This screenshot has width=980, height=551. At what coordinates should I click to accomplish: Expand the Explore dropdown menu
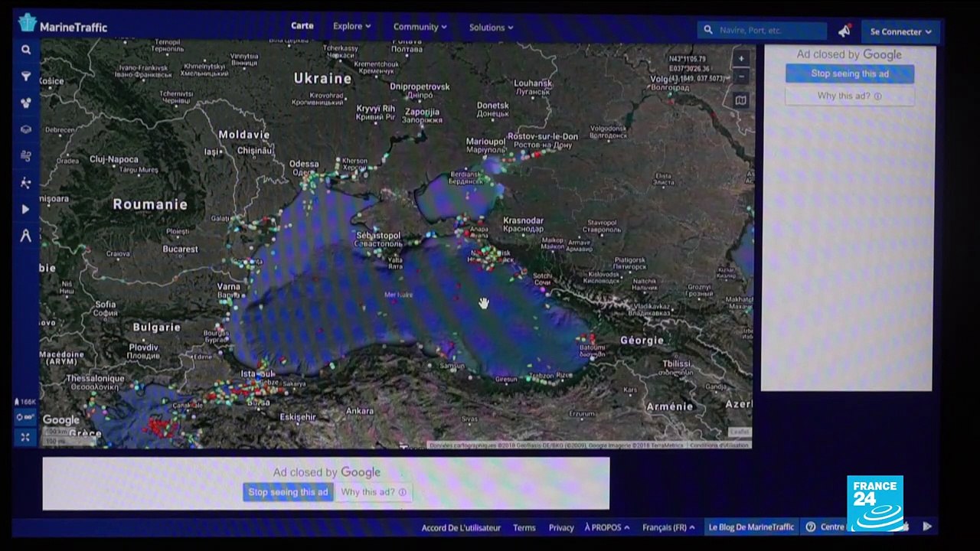click(352, 26)
